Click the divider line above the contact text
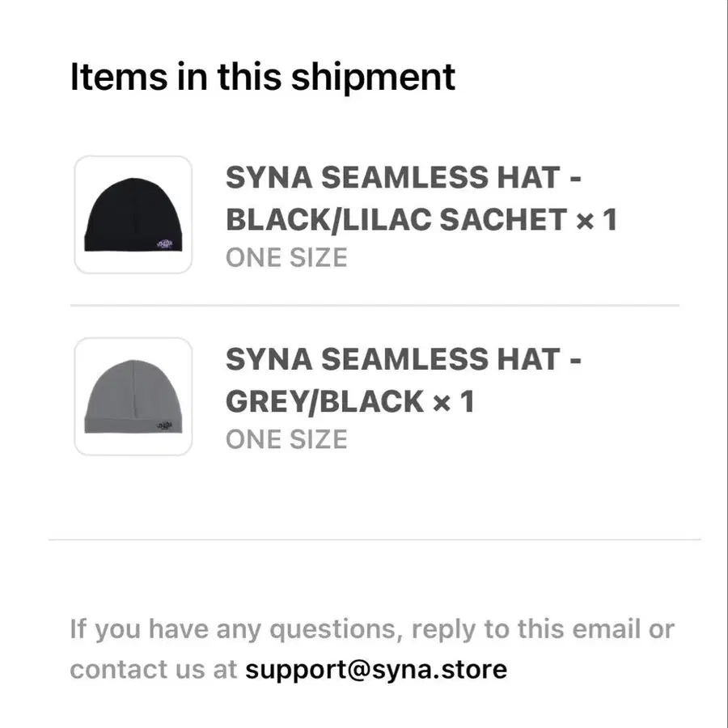The image size is (728, 728). (x=375, y=540)
